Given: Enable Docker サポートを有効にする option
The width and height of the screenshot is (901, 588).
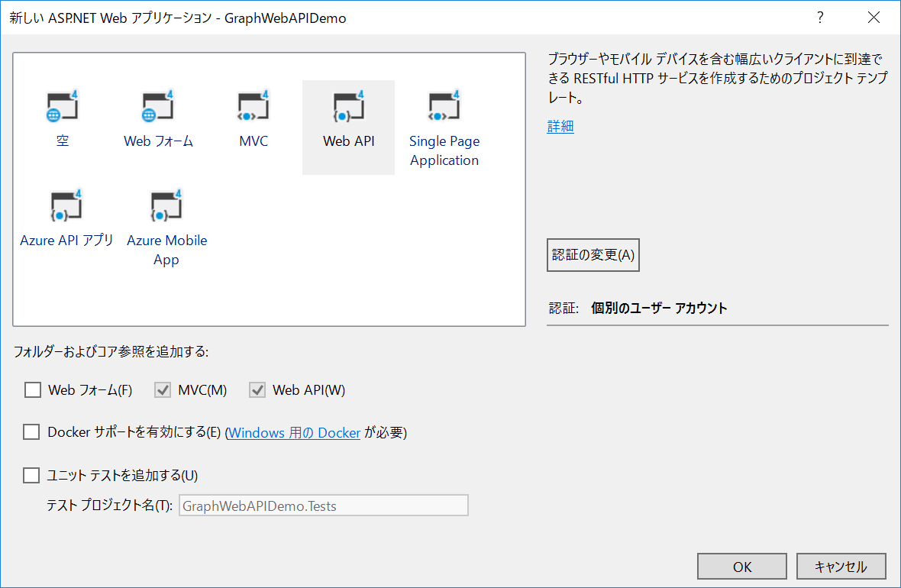Looking at the screenshot, I should 31,431.
